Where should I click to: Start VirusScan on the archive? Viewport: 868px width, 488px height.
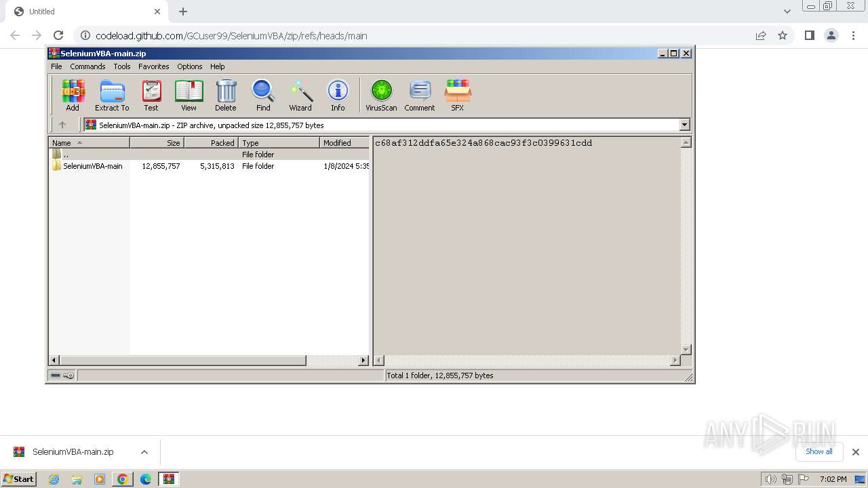tap(381, 95)
